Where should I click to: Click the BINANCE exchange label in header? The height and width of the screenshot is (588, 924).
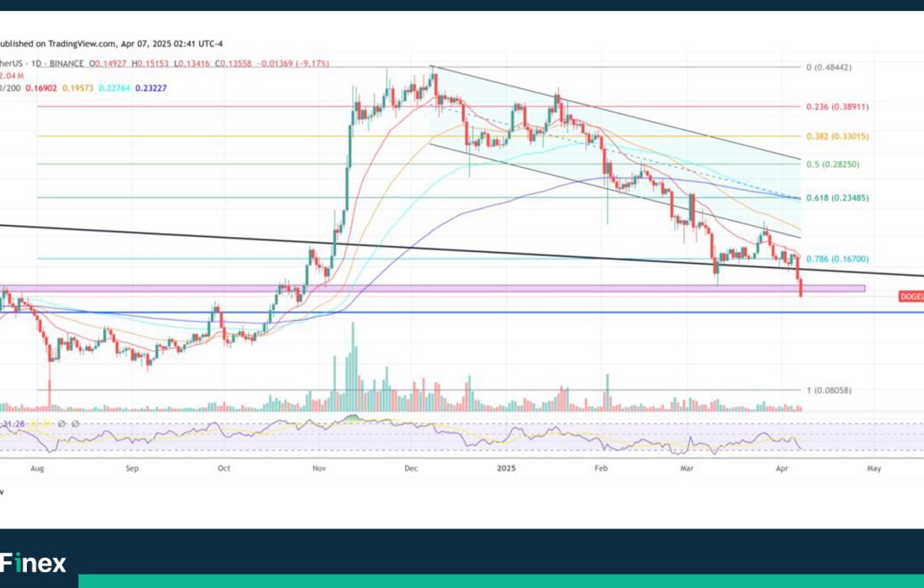pos(66,64)
